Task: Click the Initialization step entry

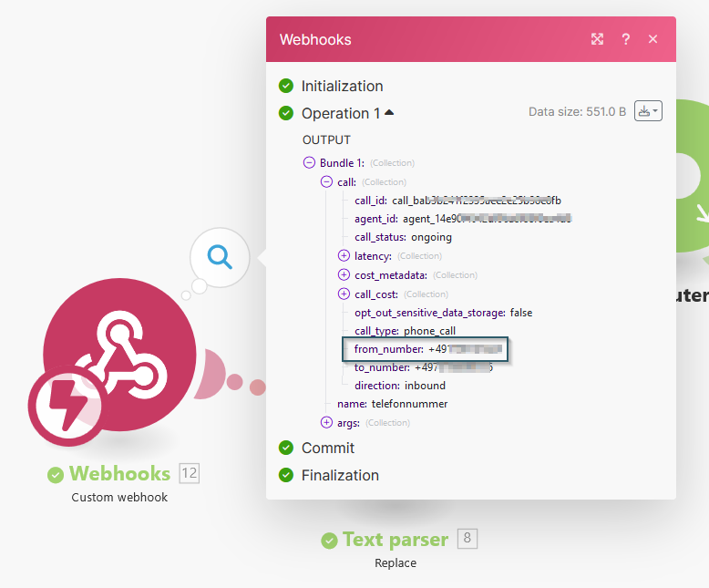Action: tap(342, 87)
